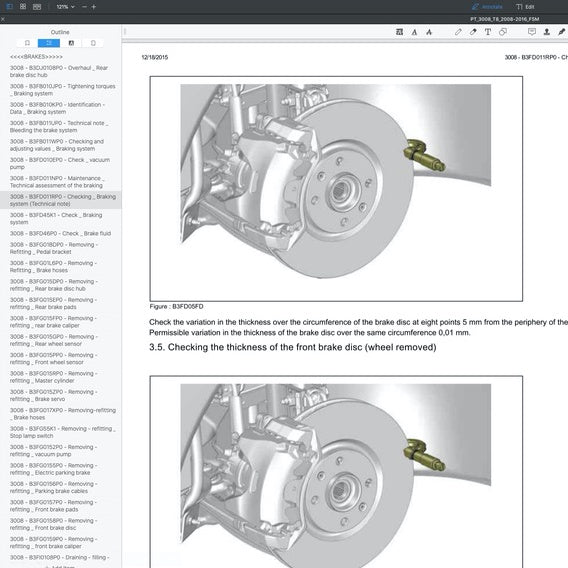Pick the Pen drawing tool

click(458, 32)
